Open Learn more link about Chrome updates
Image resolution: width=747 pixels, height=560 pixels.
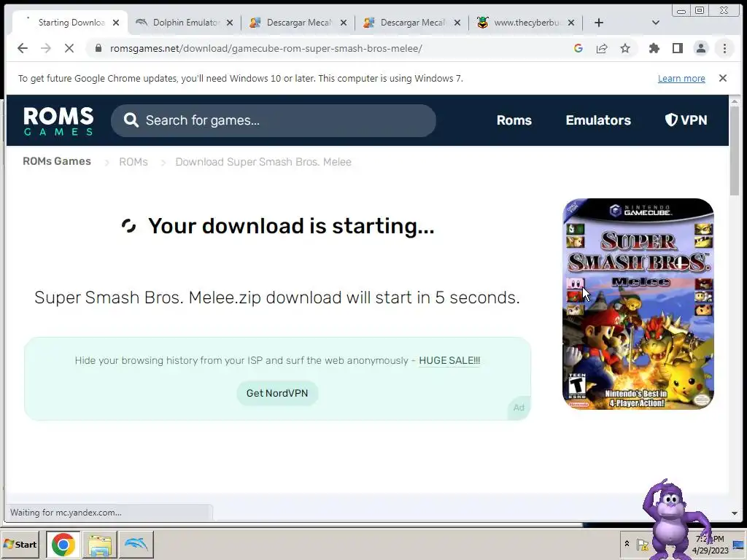(x=681, y=79)
